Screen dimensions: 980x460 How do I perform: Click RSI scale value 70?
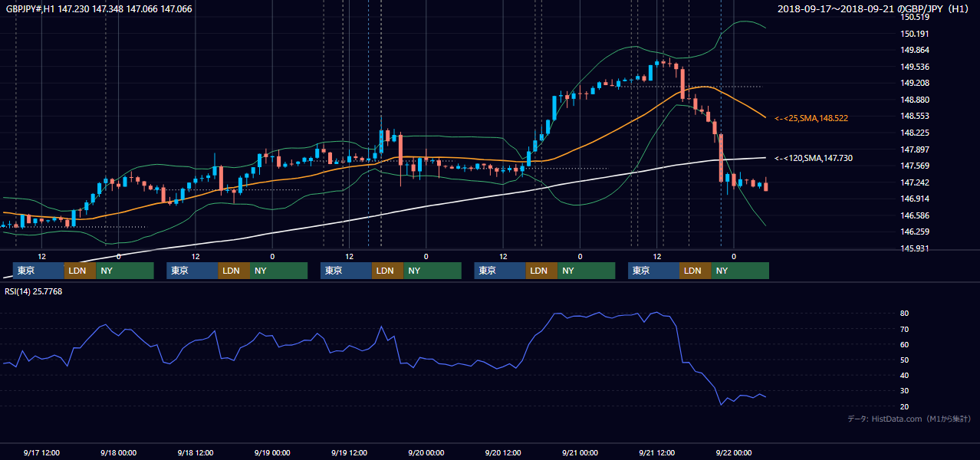pyautogui.click(x=905, y=329)
